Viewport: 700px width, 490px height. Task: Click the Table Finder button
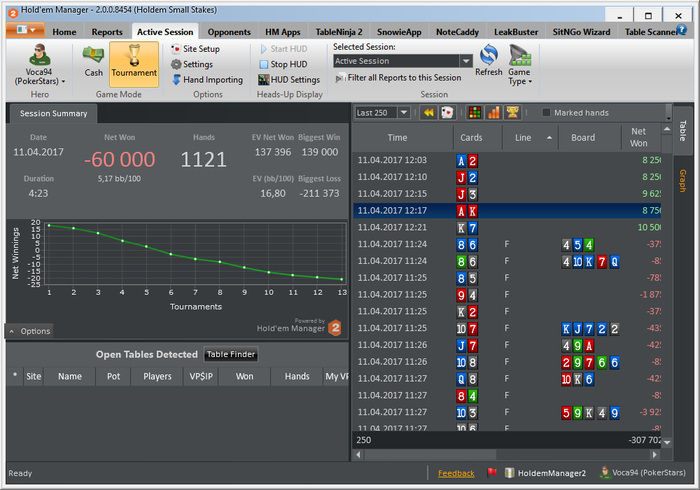pyautogui.click(x=231, y=354)
